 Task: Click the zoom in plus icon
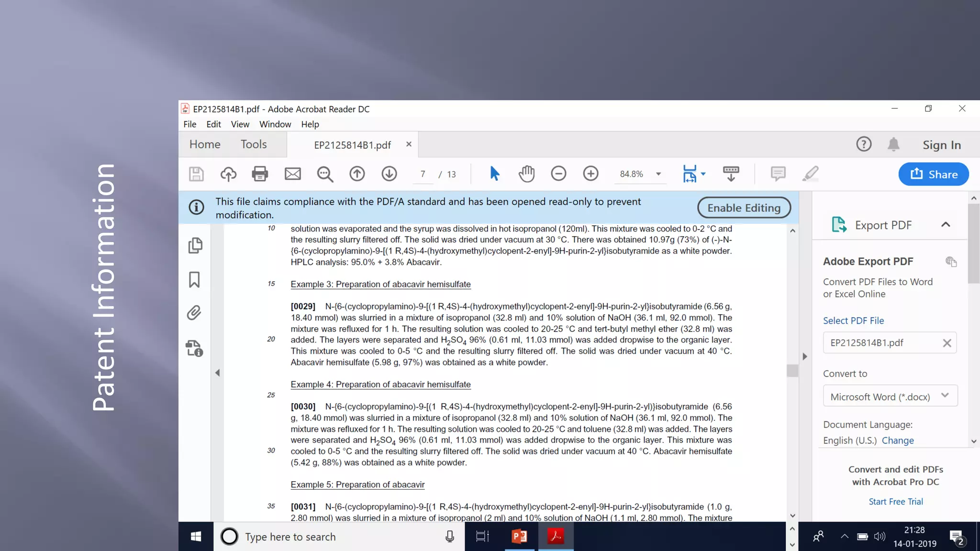[590, 174]
